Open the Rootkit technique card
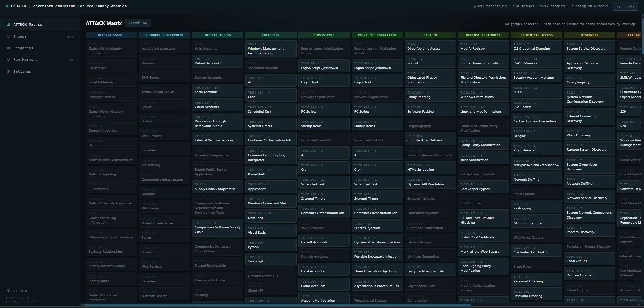644x308 pixels. [x=430, y=61]
